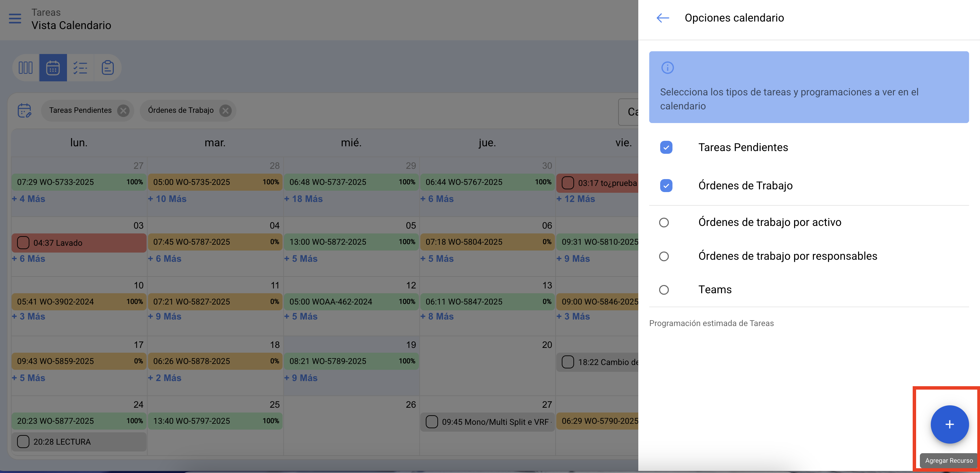Remove the Tareas Pendientes filter chip
980x473 pixels.
[123, 110]
